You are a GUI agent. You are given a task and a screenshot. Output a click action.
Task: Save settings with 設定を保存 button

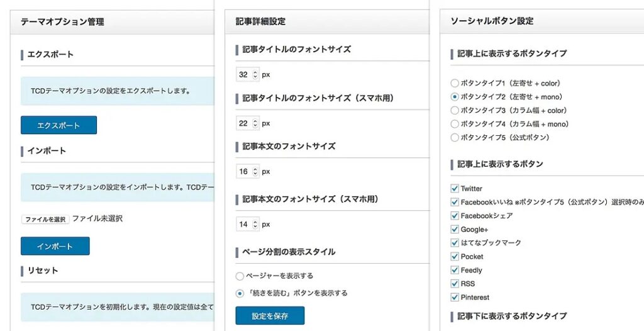pos(270,315)
